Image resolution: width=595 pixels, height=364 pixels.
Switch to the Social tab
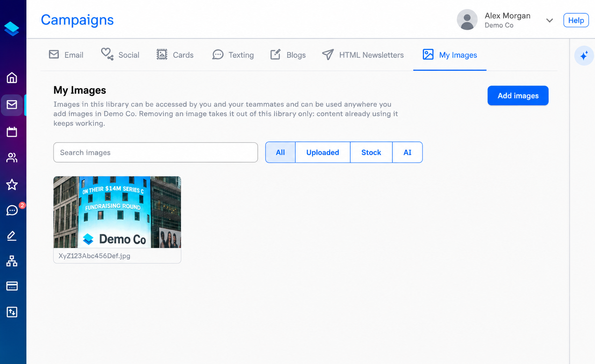click(x=120, y=55)
